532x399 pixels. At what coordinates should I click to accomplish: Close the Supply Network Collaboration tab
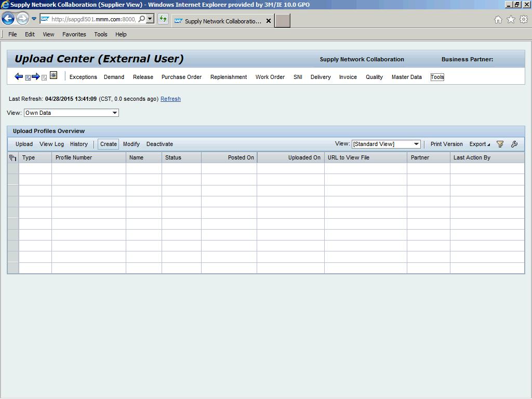(x=269, y=21)
